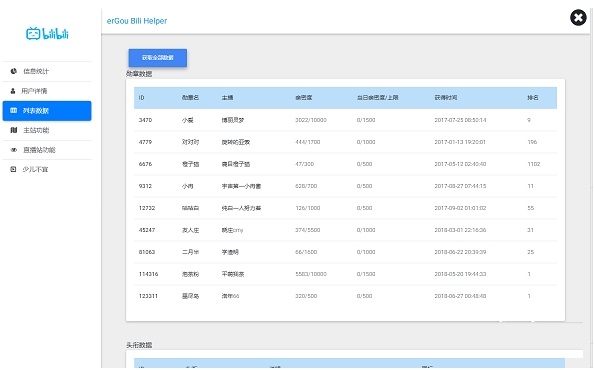
Task: Click the timestamp 2017-07-25 08:50:14
Action: (x=460, y=120)
